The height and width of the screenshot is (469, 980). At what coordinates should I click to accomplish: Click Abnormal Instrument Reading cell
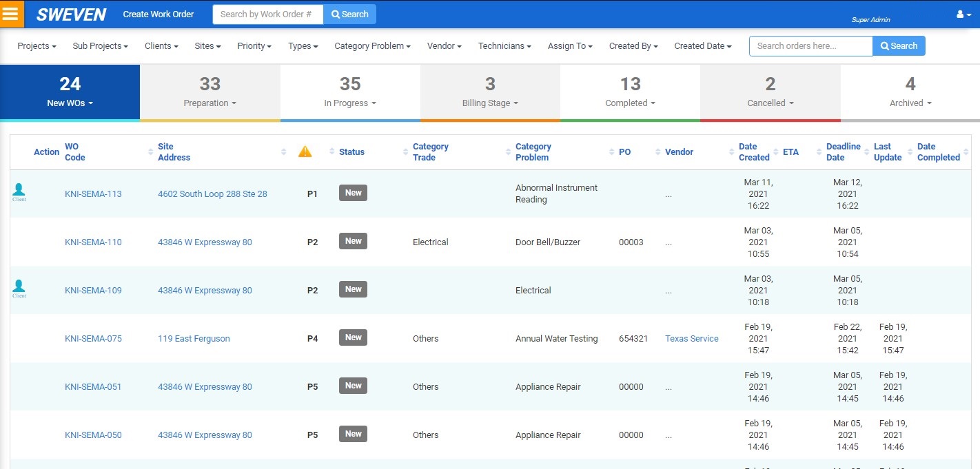[x=556, y=194]
